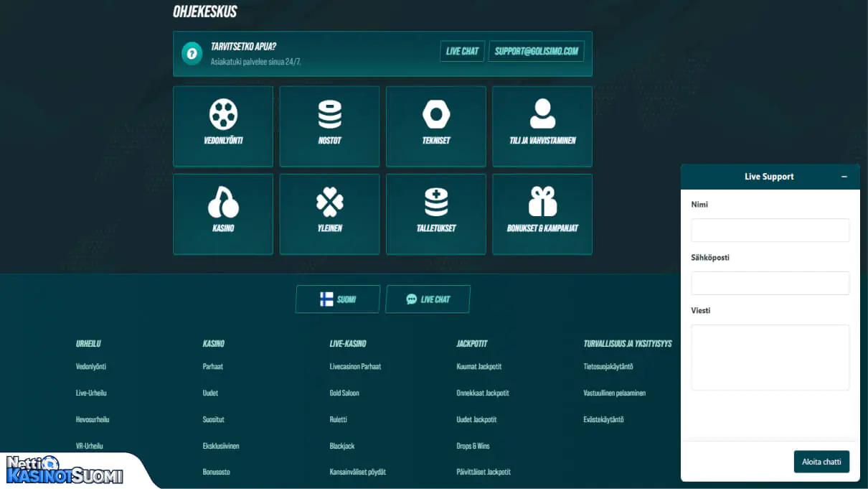Viewport: 868px width, 489px height.
Task: Focus the Sähköposti email field
Action: [770, 284]
